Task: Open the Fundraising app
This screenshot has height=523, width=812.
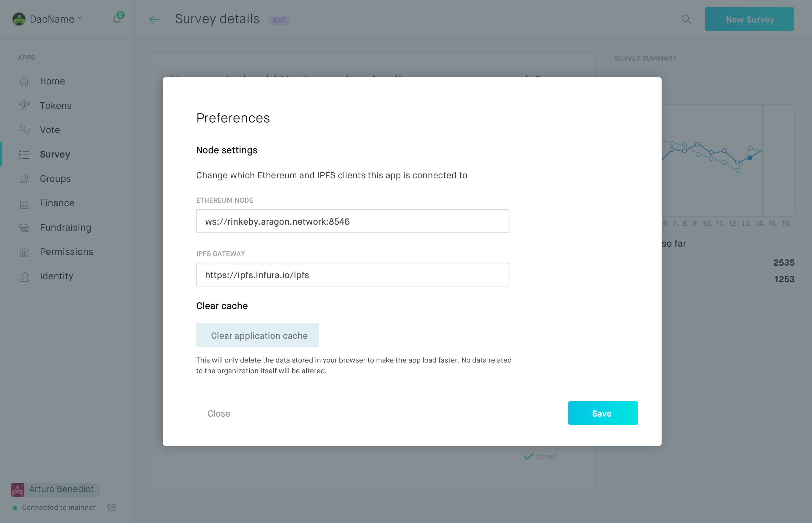Action: pos(65,227)
